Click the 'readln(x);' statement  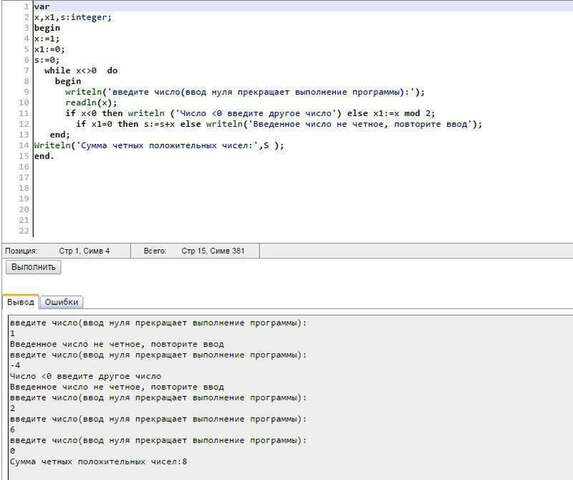pyautogui.click(x=91, y=103)
